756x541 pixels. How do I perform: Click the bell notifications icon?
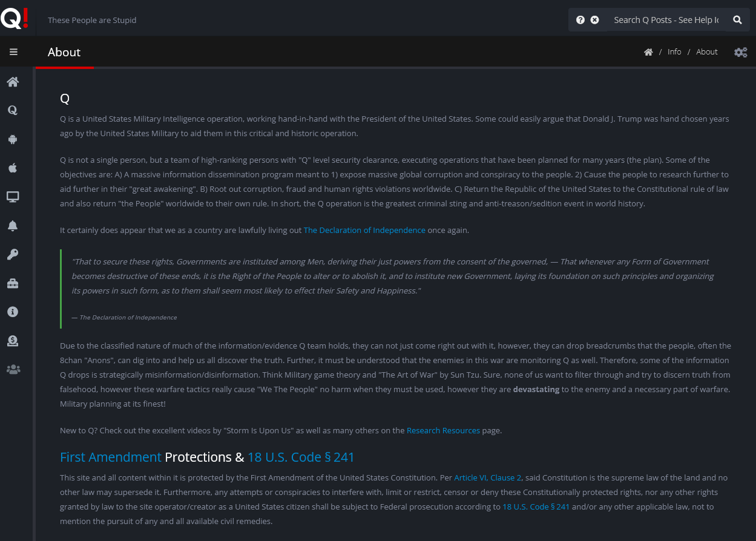(x=13, y=226)
